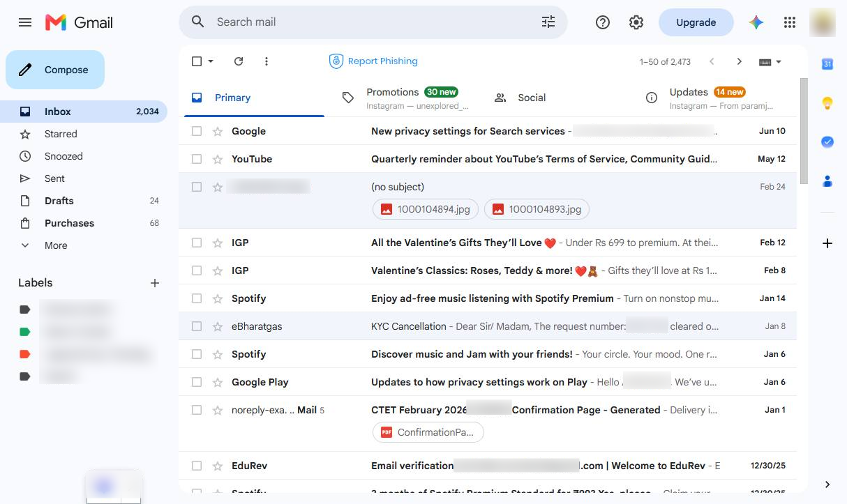This screenshot has height=504, width=847.
Task: Click the Upgrade button
Action: pos(696,22)
